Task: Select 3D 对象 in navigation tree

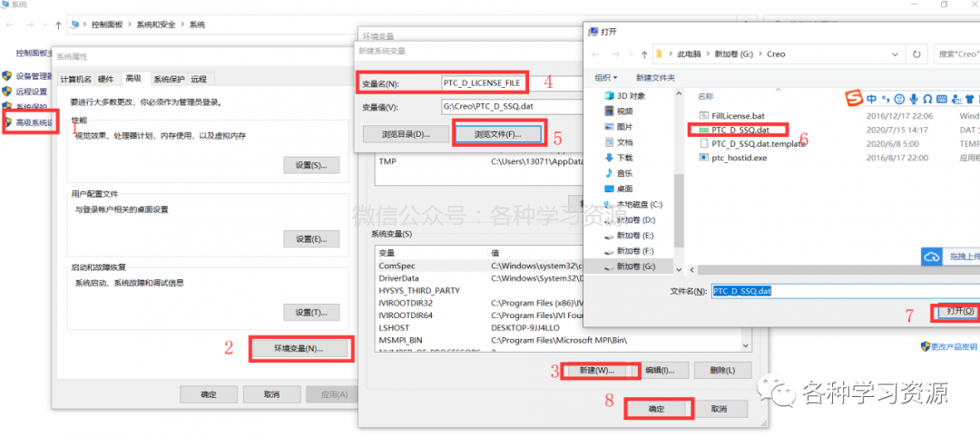Action: click(623, 95)
